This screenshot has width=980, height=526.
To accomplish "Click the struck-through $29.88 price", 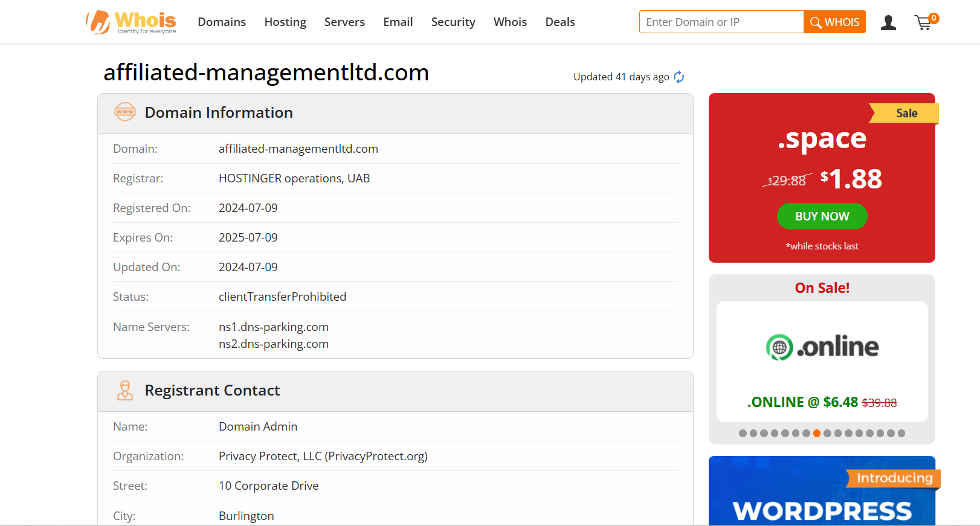I will click(x=787, y=181).
